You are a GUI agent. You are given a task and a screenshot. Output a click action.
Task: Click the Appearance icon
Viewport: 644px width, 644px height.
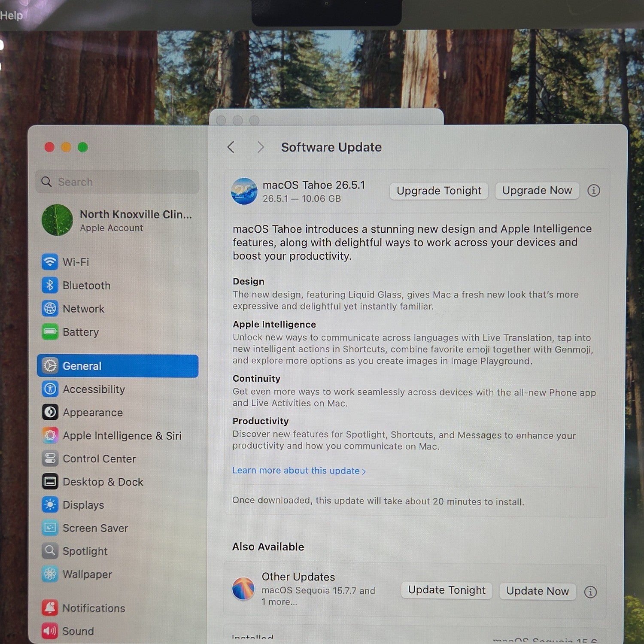click(x=50, y=412)
